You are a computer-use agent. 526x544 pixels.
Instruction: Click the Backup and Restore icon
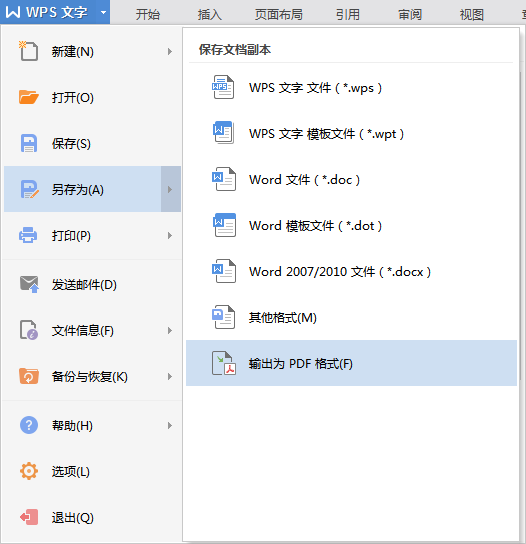pyautogui.click(x=29, y=376)
